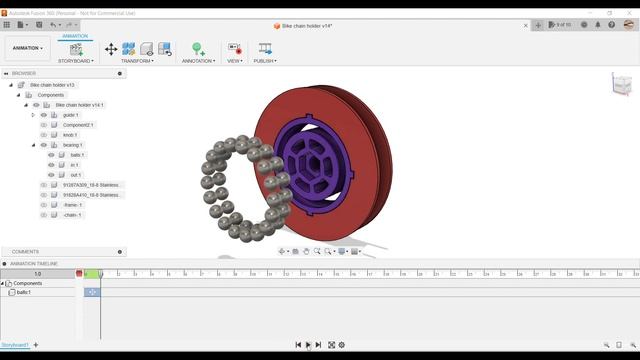Screen dimensions: 640x360
Task: Click the Create Callout annotation icon
Action: point(198,49)
